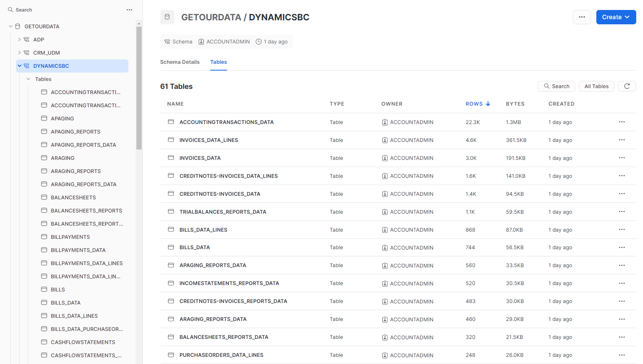Sort by the NAME column header
The image size is (643, 364).
click(x=176, y=104)
